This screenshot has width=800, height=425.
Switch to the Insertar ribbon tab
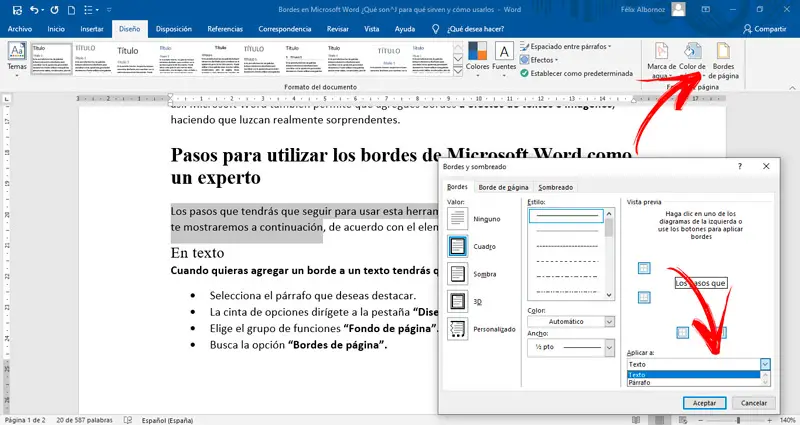92,29
